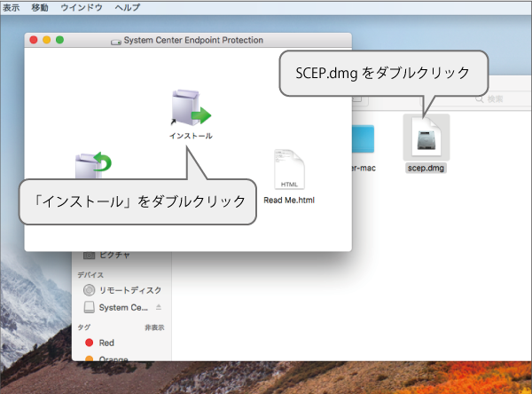Select the scep.dmg file name label
The height and width of the screenshot is (394, 532).
click(x=426, y=168)
